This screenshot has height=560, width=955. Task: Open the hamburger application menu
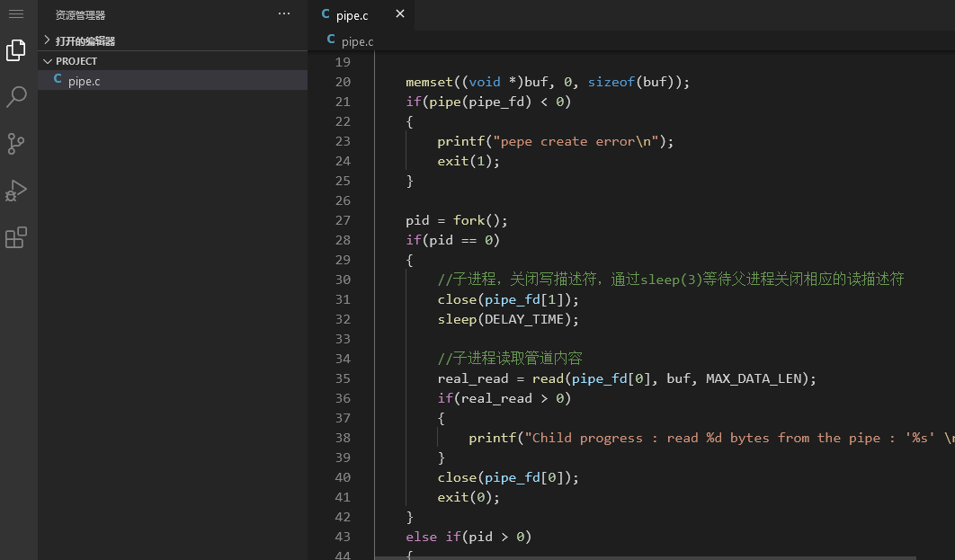pyautogui.click(x=15, y=14)
